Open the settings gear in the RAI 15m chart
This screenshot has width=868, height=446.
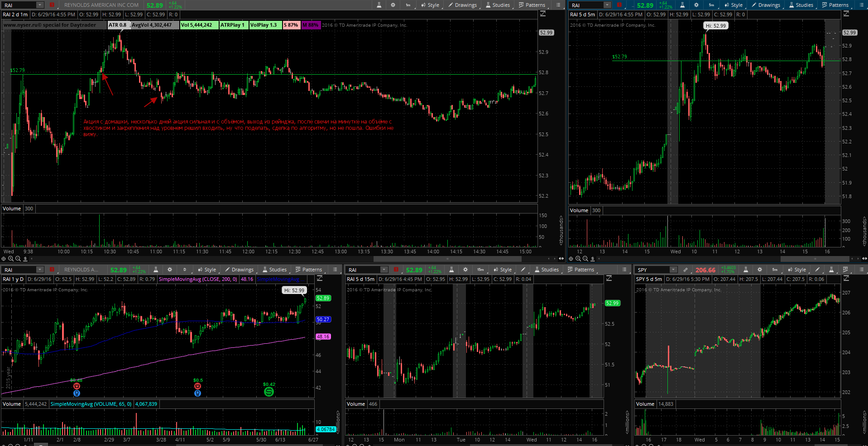click(x=465, y=270)
